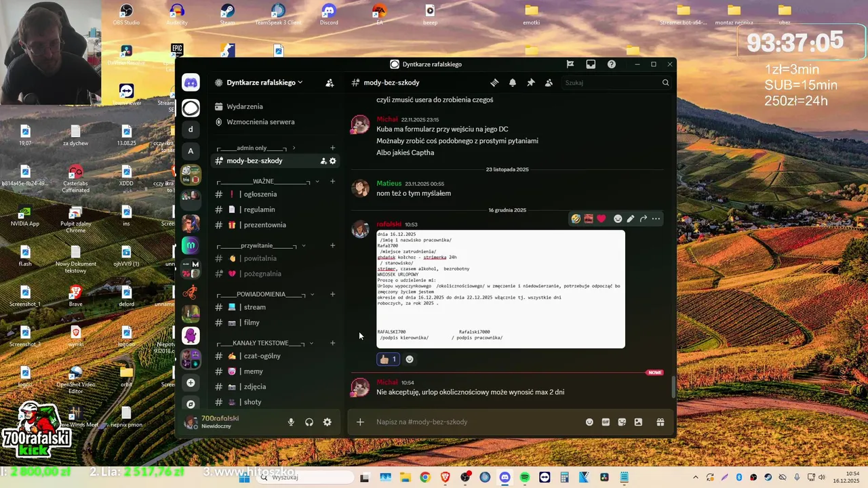Open notification settings bell icon
This screenshot has height=488, width=868.
[513, 83]
